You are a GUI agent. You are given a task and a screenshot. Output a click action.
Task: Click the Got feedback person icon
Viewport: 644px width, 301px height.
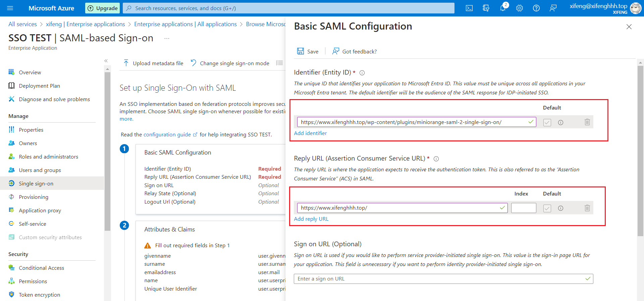pyautogui.click(x=335, y=51)
